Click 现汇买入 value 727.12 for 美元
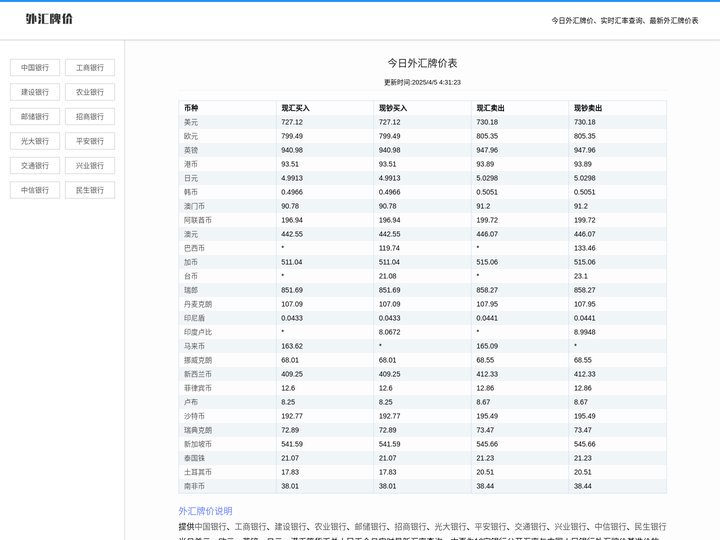This screenshot has height=540, width=720. point(292,122)
